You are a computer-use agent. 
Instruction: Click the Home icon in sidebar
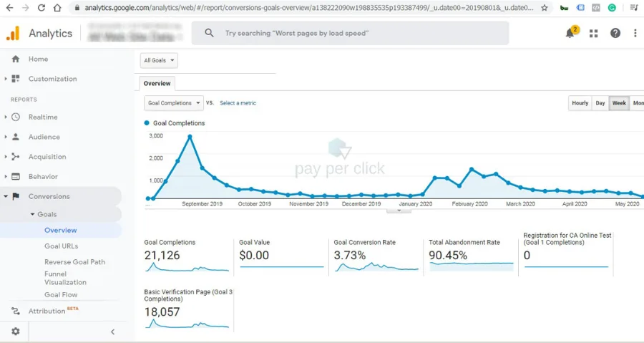(x=16, y=59)
